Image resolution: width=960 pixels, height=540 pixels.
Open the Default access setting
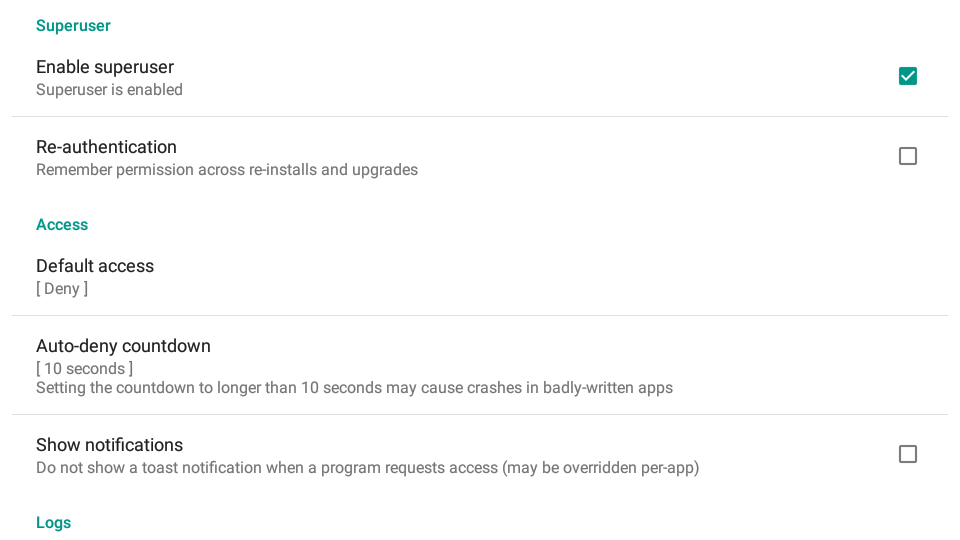pyautogui.click(x=480, y=276)
